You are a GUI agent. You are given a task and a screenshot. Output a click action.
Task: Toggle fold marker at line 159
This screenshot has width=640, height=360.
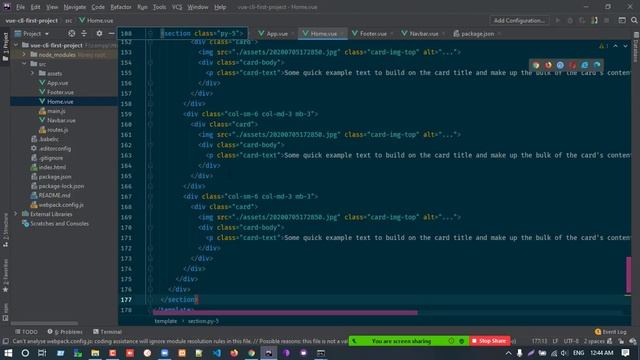[150, 114]
